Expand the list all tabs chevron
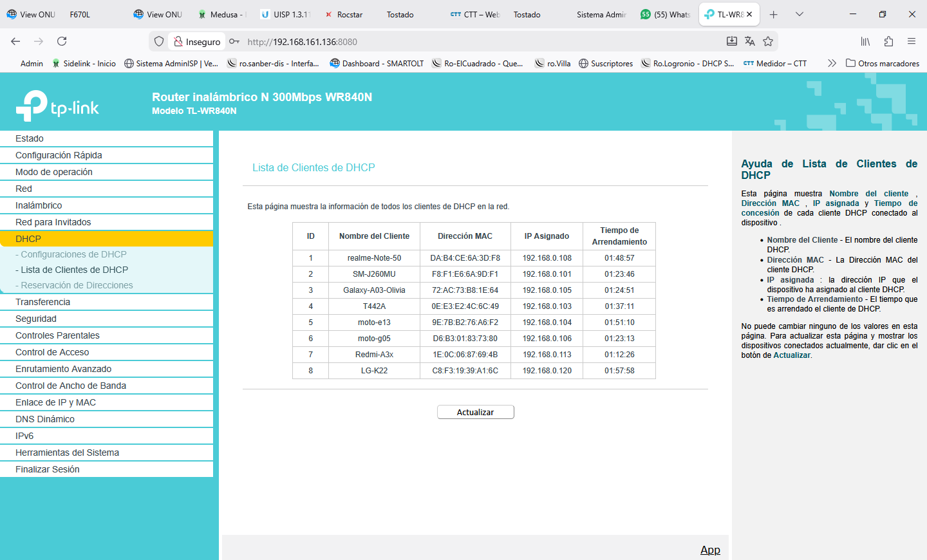This screenshot has width=927, height=560. [800, 14]
